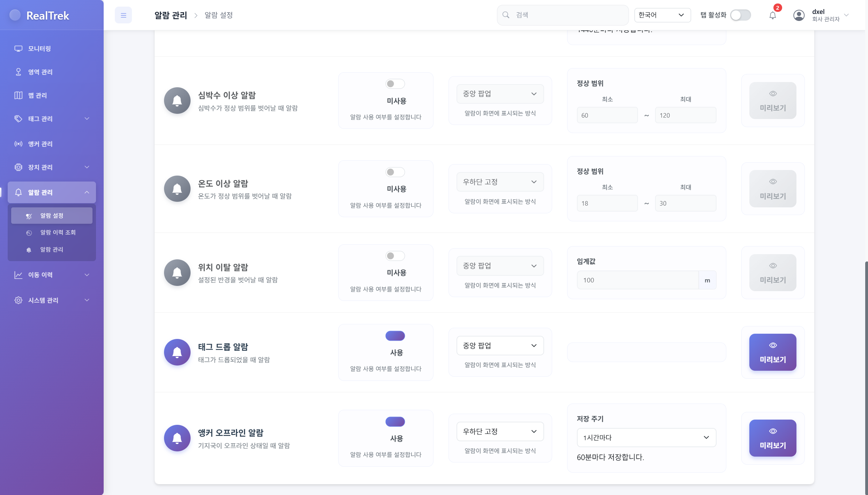Click 미리보기 button for 태그 드롭 알람
This screenshot has height=495, width=868.
[772, 352]
